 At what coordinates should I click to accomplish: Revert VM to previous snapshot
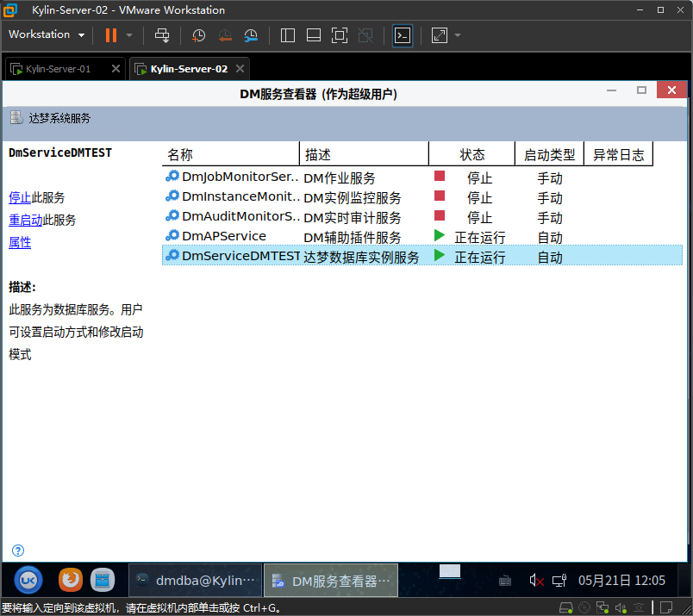pos(225,35)
